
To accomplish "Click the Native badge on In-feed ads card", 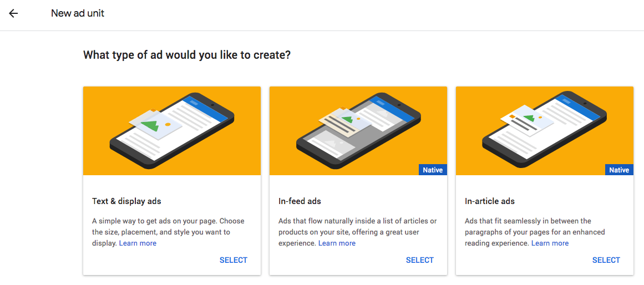I will pyautogui.click(x=433, y=170).
